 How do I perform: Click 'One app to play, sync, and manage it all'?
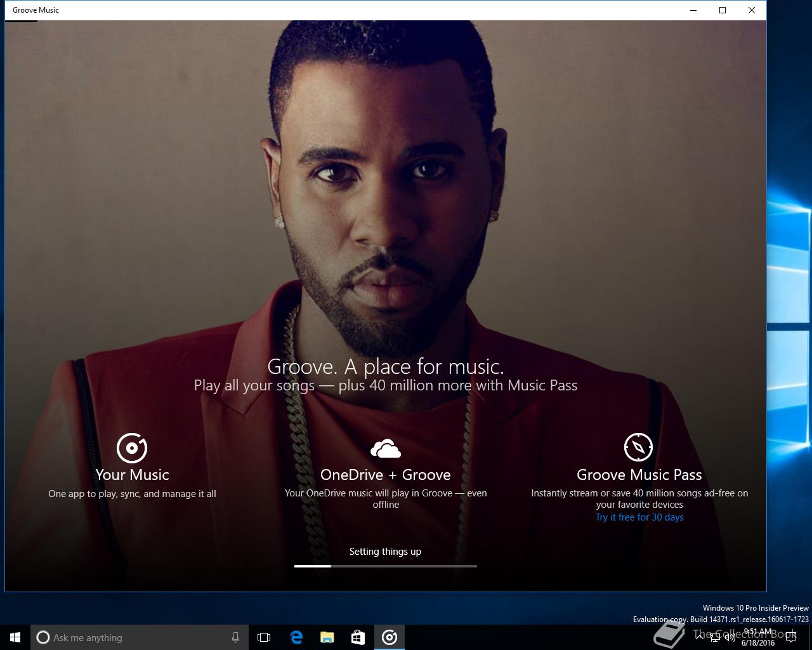[132, 494]
